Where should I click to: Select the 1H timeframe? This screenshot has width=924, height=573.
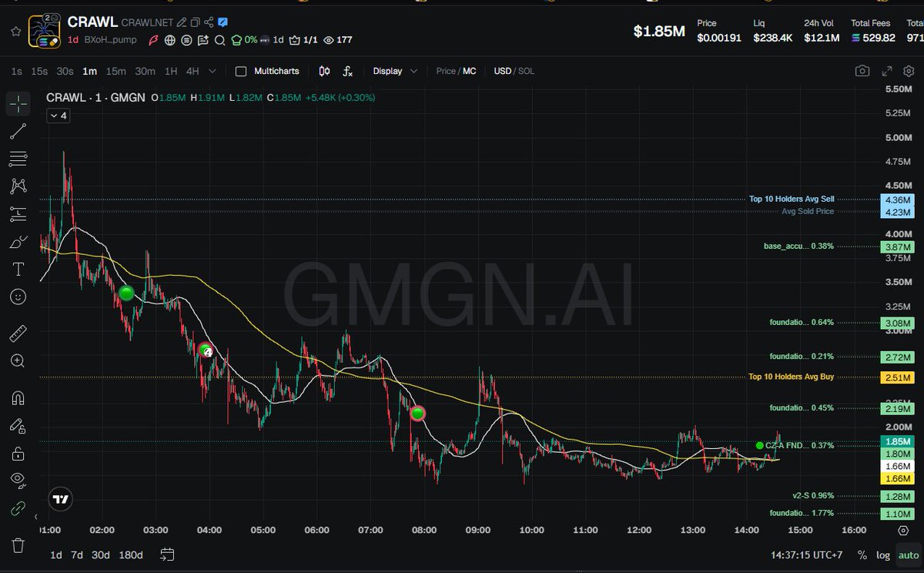pos(171,71)
